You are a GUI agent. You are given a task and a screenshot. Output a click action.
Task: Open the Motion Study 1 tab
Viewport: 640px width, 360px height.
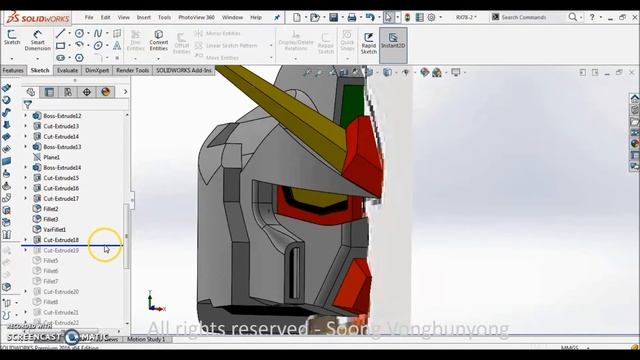tap(146, 339)
